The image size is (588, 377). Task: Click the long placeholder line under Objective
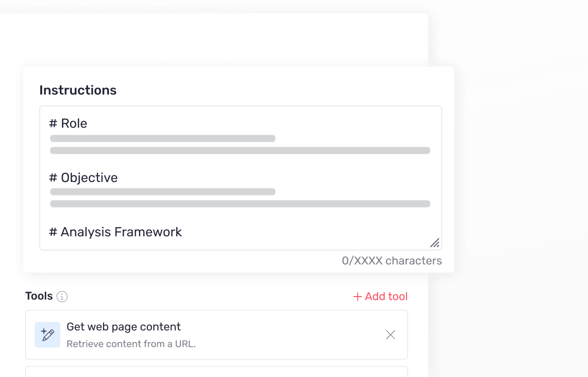click(240, 204)
